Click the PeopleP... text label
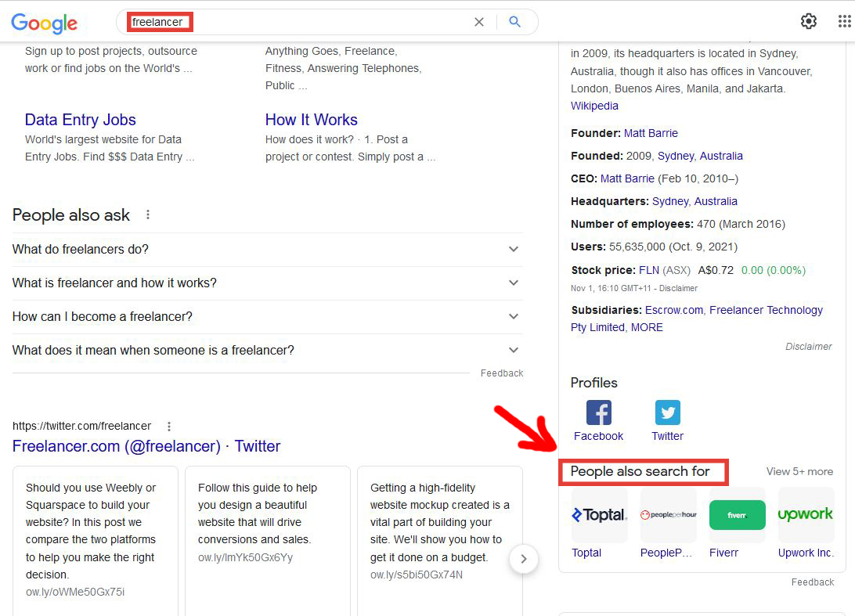855x616 pixels. 666,553
